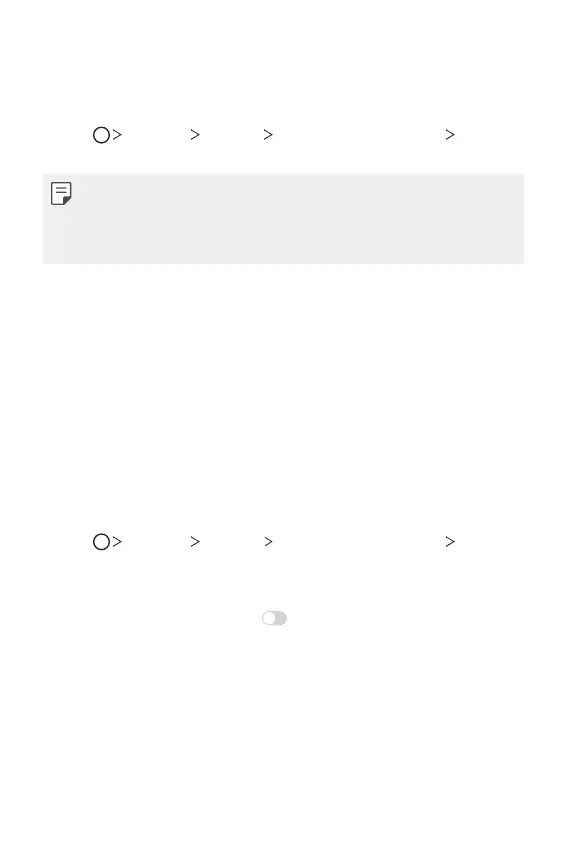567x850 pixels.
Task: Select last chevron in the upper navigation path
Action: 450,134
